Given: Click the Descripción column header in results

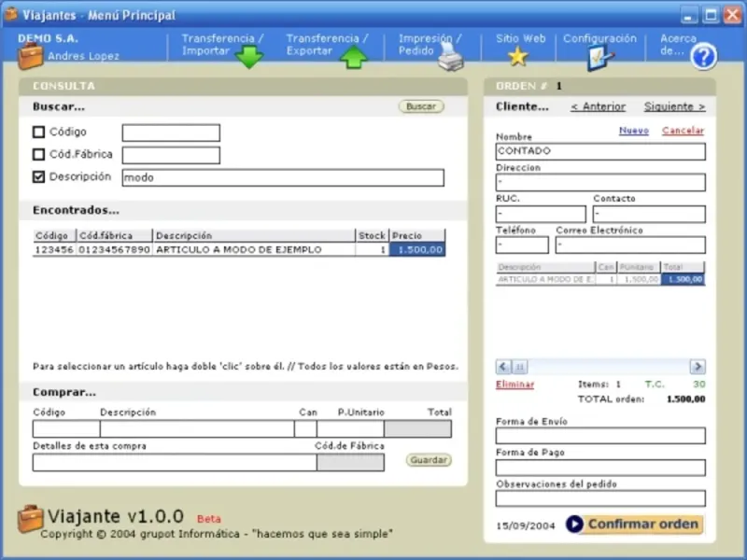Looking at the screenshot, I should [254, 235].
